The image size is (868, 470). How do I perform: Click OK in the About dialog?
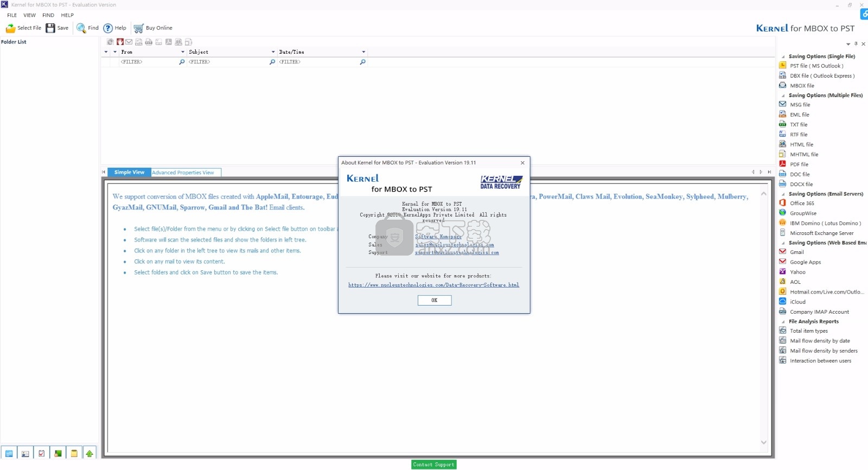(x=435, y=300)
